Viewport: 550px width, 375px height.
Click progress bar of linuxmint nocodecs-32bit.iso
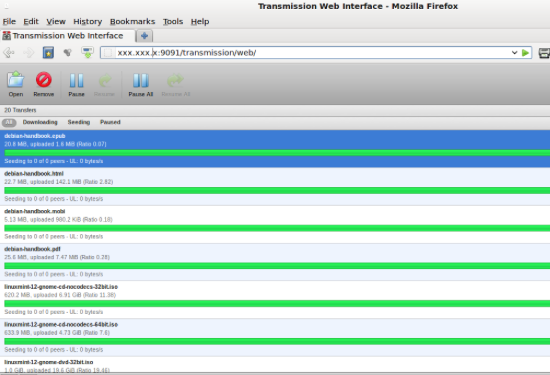coord(277,304)
